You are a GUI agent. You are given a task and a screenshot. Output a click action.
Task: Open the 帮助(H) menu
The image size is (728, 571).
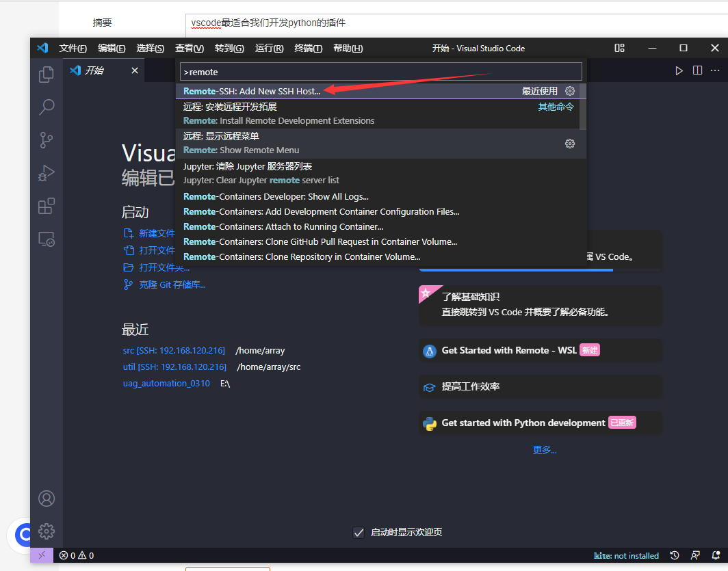coord(348,49)
